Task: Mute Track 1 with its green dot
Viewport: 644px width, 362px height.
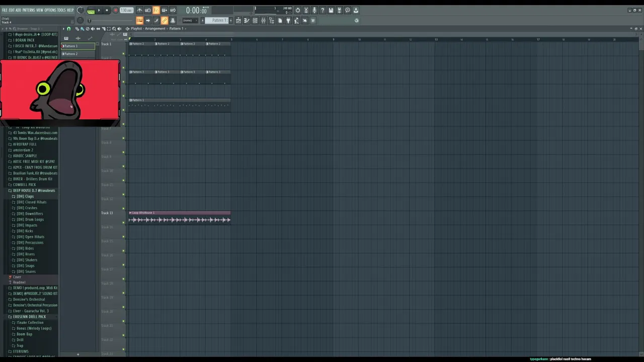Action: tap(123, 54)
